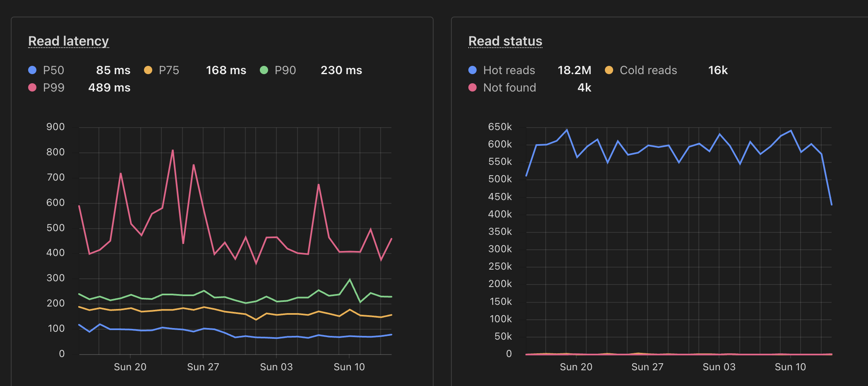868x386 pixels.
Task: Open the Read status panel title
Action: pos(505,41)
